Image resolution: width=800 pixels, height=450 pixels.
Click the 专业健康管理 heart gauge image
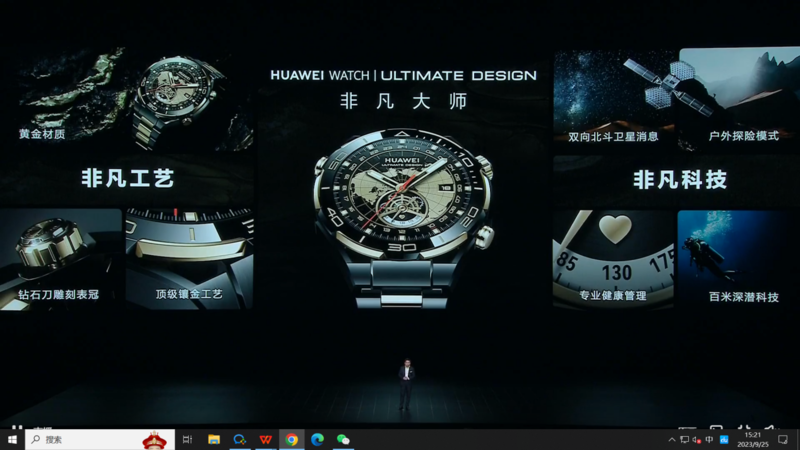pyautogui.click(x=613, y=260)
